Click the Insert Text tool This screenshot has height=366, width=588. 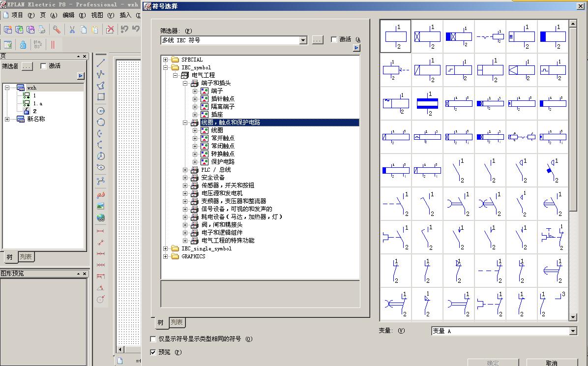tap(101, 195)
